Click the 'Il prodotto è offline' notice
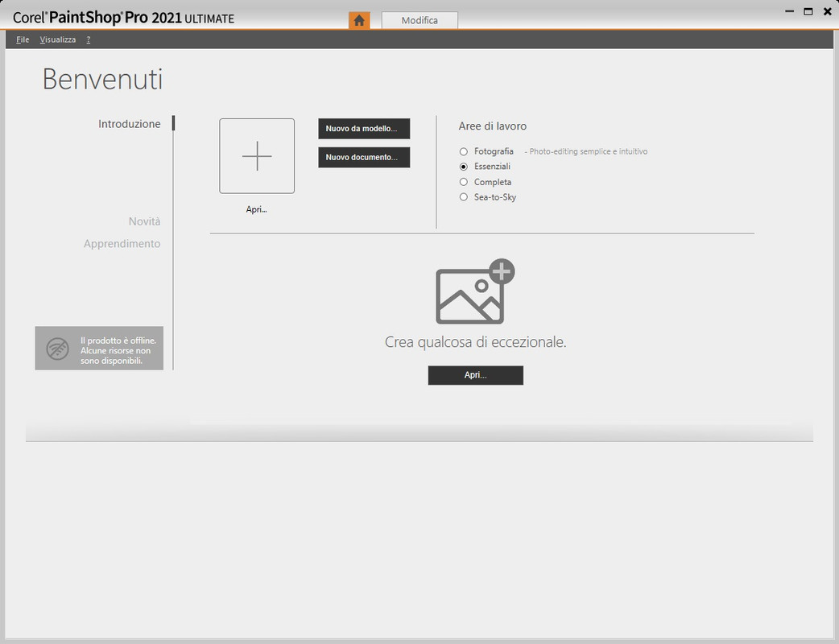 (99, 349)
